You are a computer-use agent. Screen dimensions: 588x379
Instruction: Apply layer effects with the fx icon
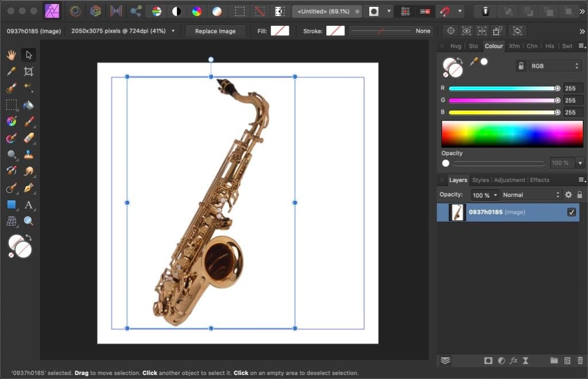click(514, 361)
